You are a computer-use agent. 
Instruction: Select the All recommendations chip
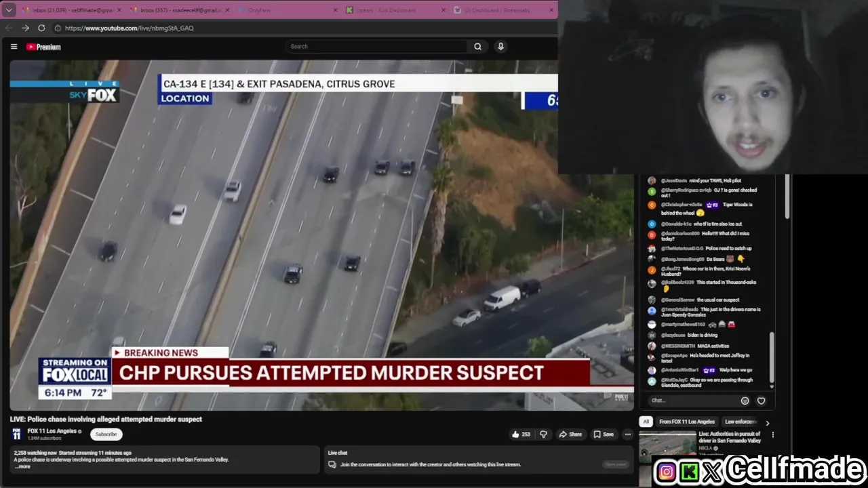coord(646,422)
